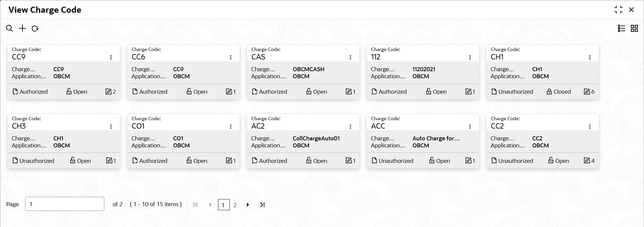This screenshot has width=644, height=227.
Task: Click the Authorized status icon on CO1
Action: click(x=135, y=161)
